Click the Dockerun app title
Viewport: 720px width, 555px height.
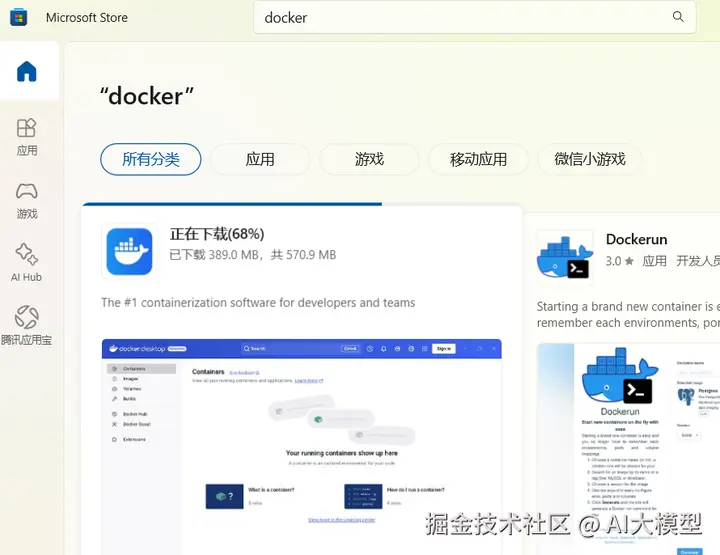click(636, 239)
